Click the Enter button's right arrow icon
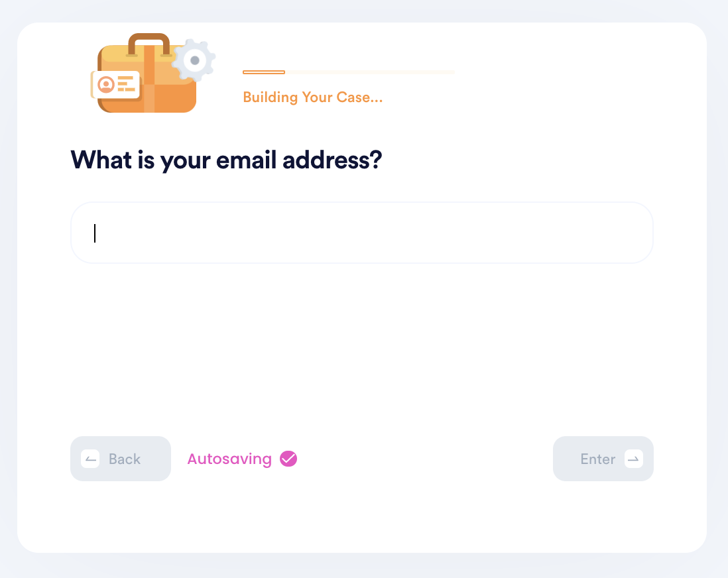This screenshot has width=728, height=578. click(634, 459)
